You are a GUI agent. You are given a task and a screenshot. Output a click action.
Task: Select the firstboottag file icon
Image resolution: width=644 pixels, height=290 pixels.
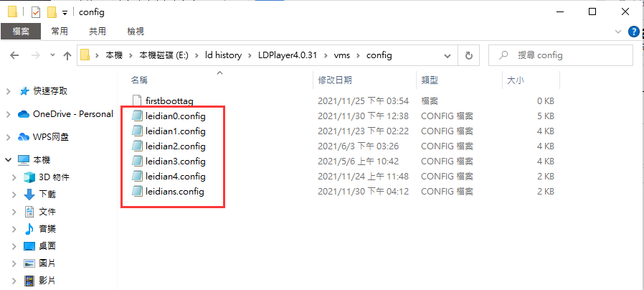[x=137, y=100]
